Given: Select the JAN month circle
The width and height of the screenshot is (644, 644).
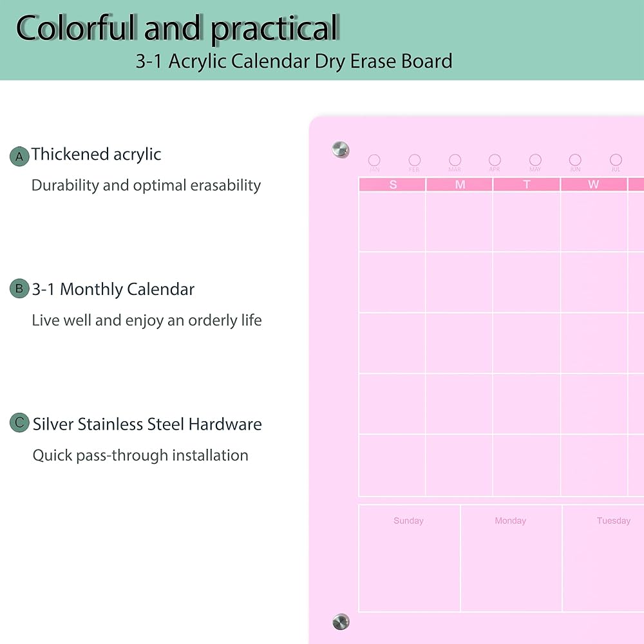Looking at the screenshot, I should 374,160.
